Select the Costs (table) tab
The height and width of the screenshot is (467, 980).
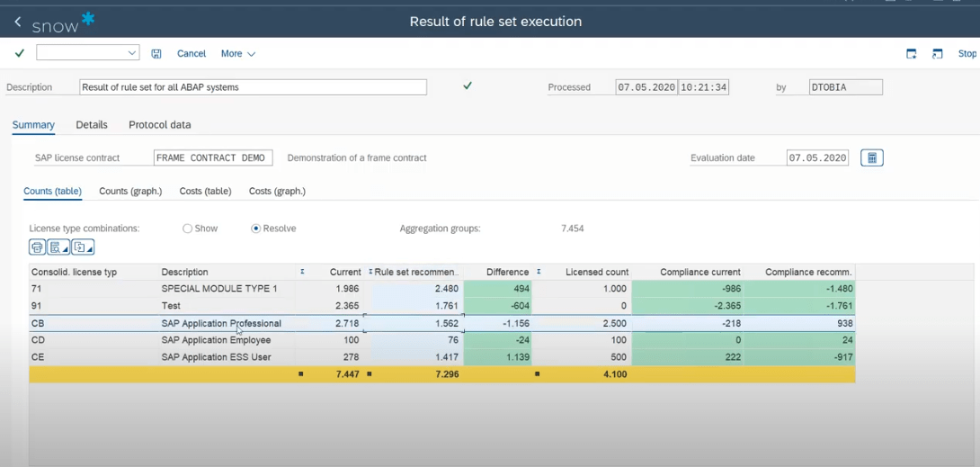tap(206, 192)
